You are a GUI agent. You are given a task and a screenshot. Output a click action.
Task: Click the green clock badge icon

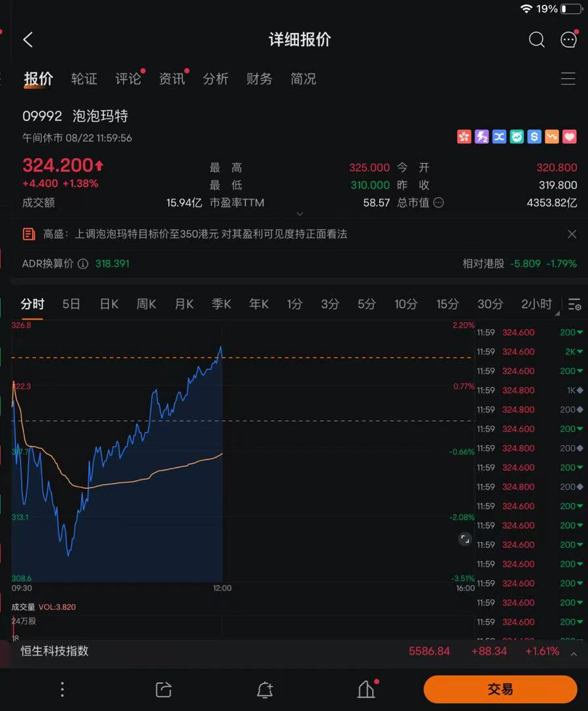coord(517,136)
